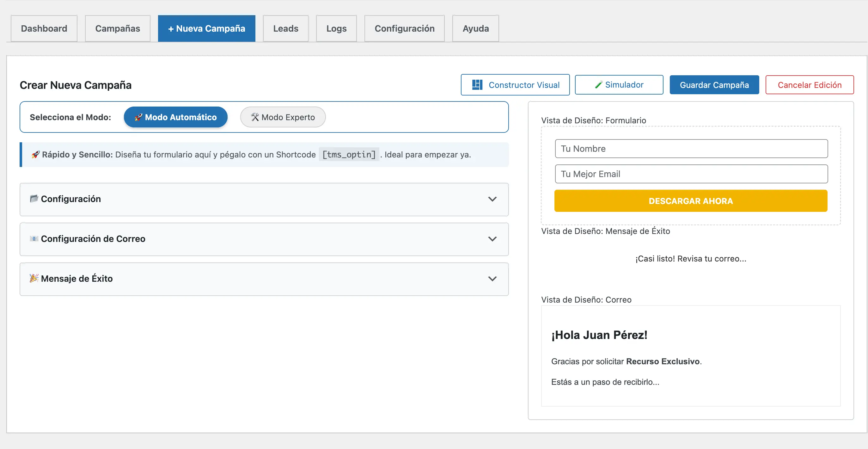Go to the Dashboard tab
The height and width of the screenshot is (449, 868).
[x=44, y=28]
